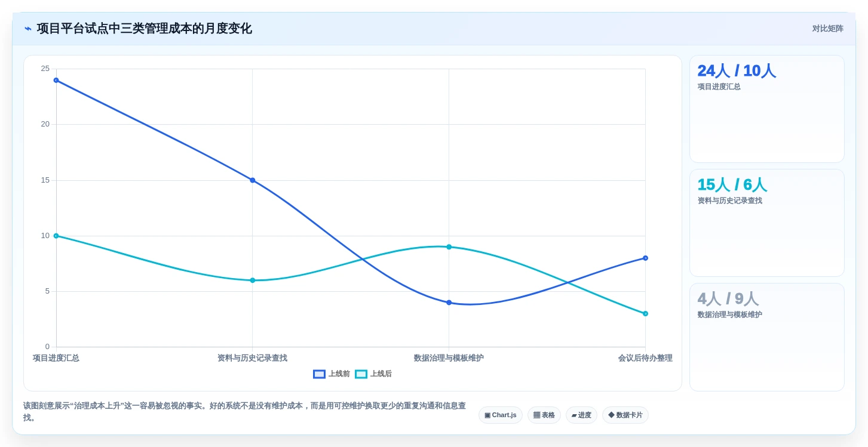Viewport: 868px width, 447px height.
Task: Click the 数据治理与模板维护 x-axis label
Action: pos(449,358)
